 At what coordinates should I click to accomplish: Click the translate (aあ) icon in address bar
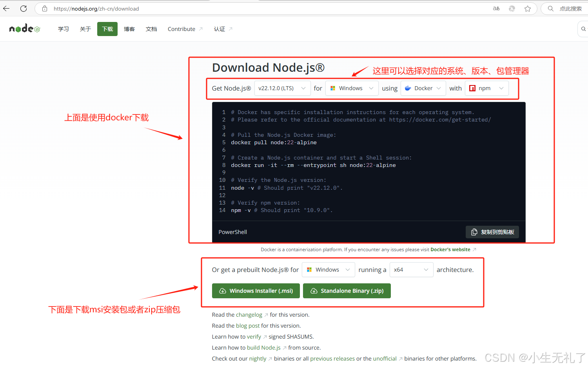click(x=496, y=8)
